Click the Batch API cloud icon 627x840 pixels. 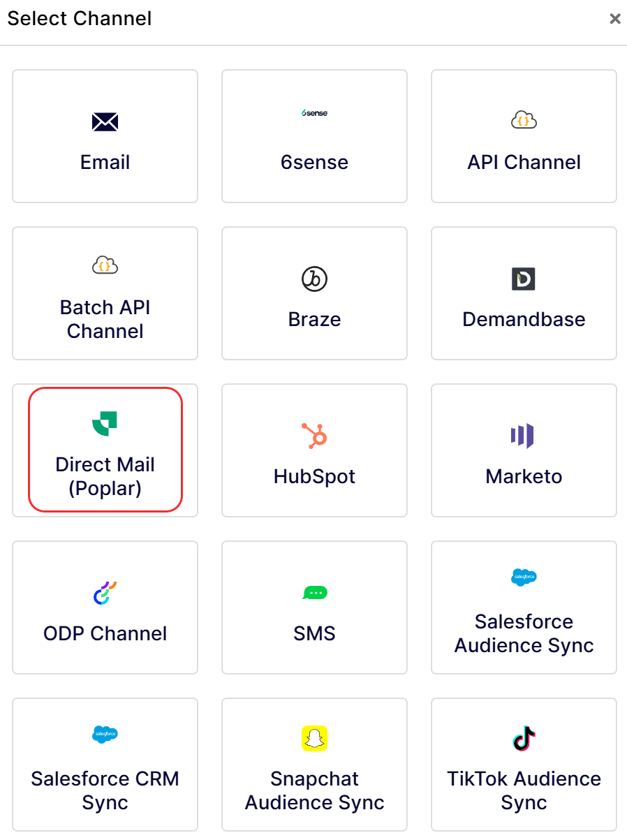(x=105, y=265)
